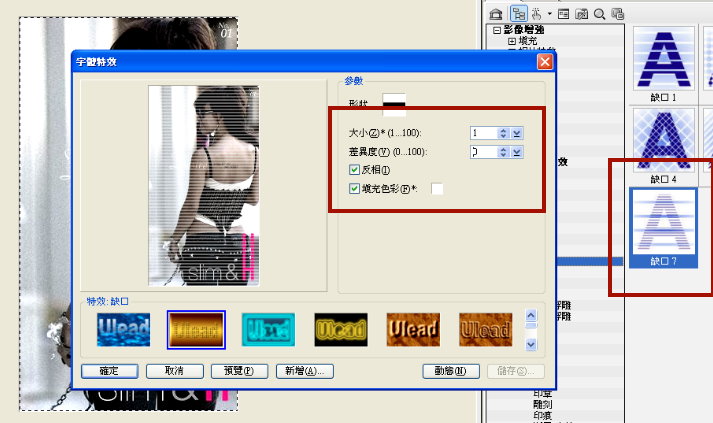Click the 確定 button
Screen dimensions: 713x423
pos(110,371)
